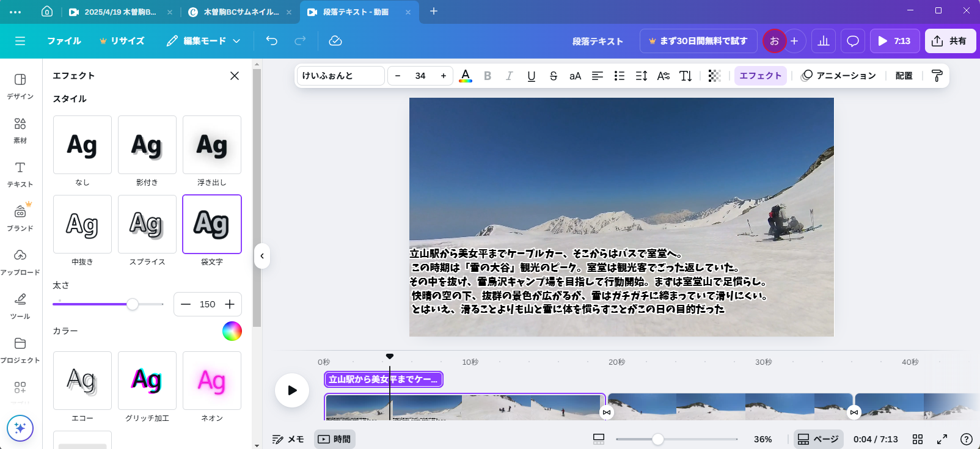Toggle underline text formatting

(x=532, y=76)
